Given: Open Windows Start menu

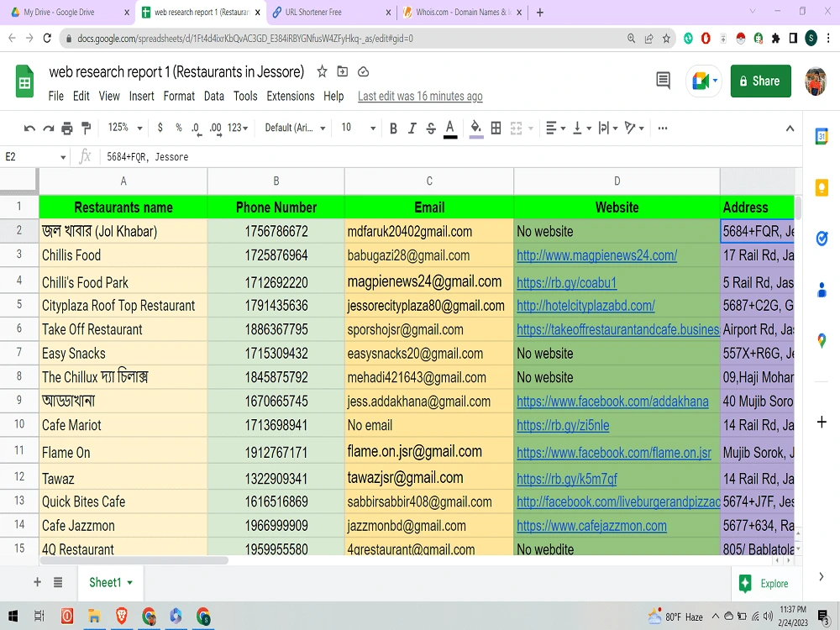Looking at the screenshot, I should [13, 616].
